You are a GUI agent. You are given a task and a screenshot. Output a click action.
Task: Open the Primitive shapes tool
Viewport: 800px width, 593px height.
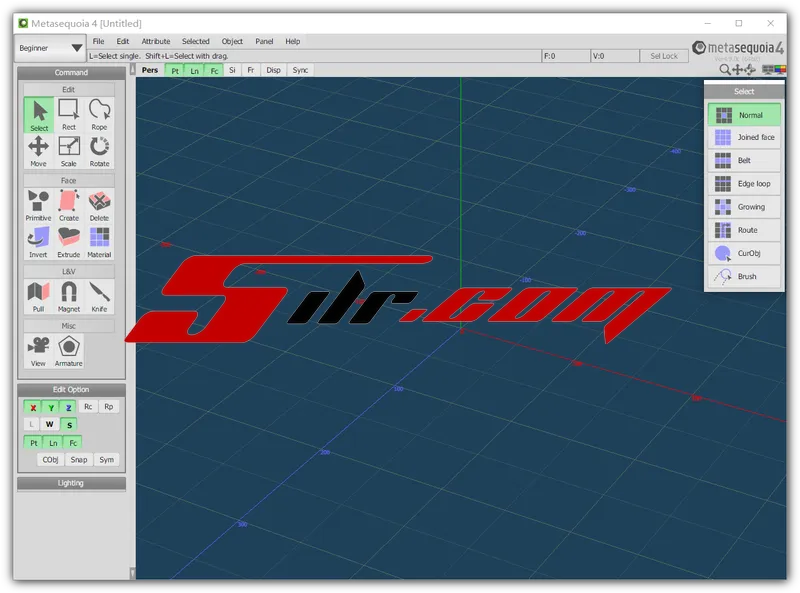[x=39, y=206]
